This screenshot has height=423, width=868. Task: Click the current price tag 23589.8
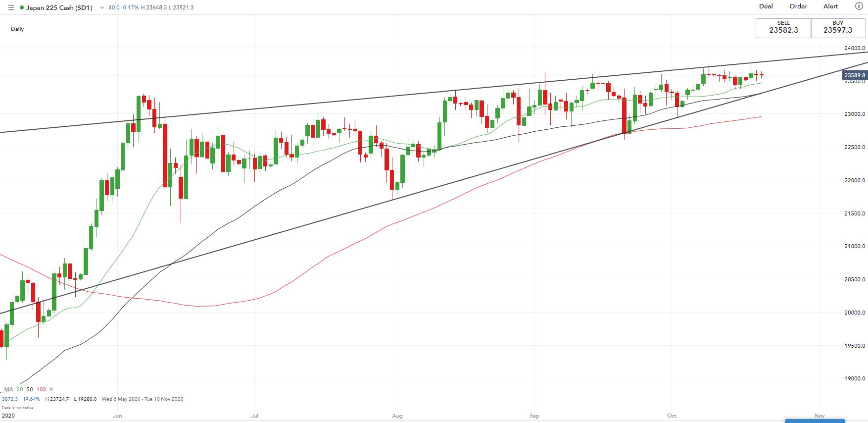pos(855,75)
